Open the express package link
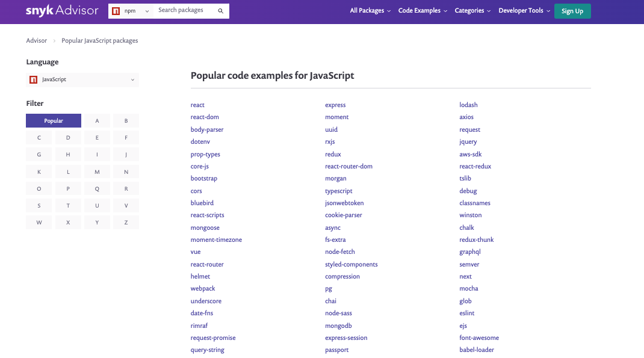This screenshot has width=644, height=358. pos(335,105)
